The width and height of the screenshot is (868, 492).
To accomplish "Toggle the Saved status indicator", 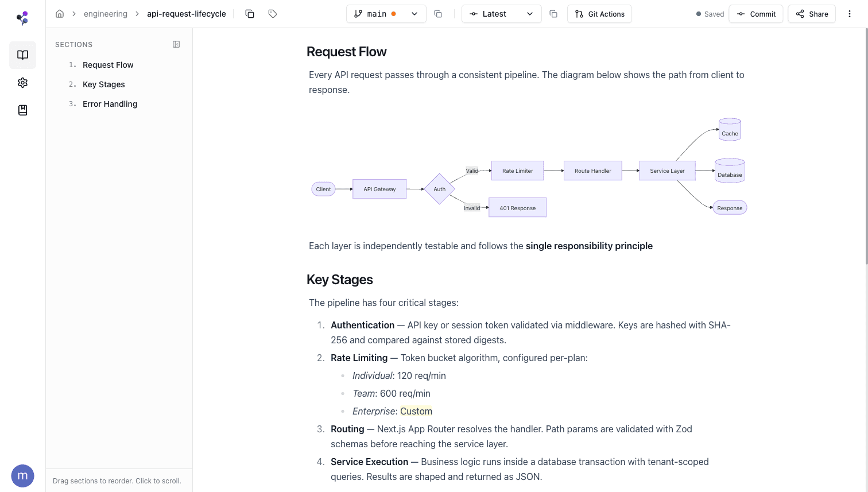I will point(710,14).
